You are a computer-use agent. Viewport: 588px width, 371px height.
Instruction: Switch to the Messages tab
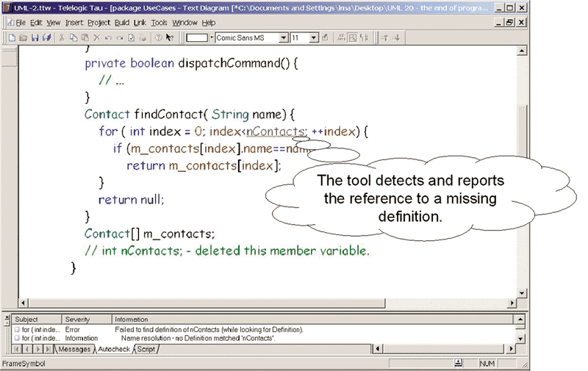(73, 350)
